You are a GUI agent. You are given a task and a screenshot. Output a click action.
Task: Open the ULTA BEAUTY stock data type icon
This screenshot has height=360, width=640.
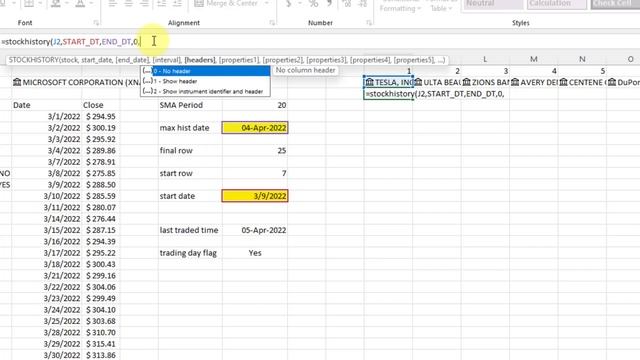(x=418, y=82)
